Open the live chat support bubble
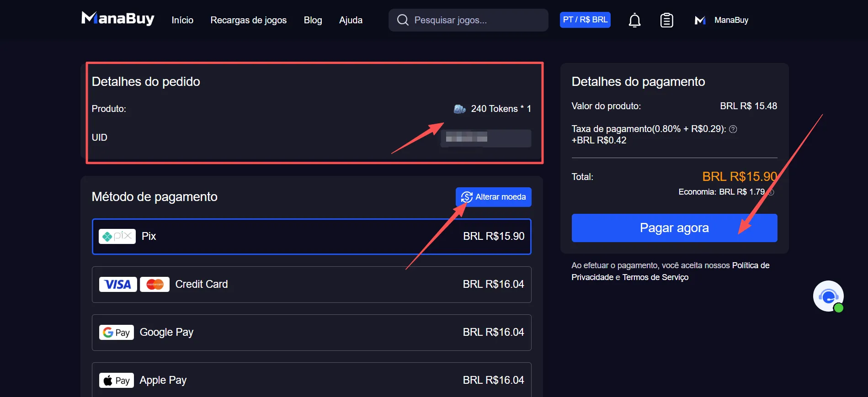Image resolution: width=868 pixels, height=397 pixels. [828, 296]
